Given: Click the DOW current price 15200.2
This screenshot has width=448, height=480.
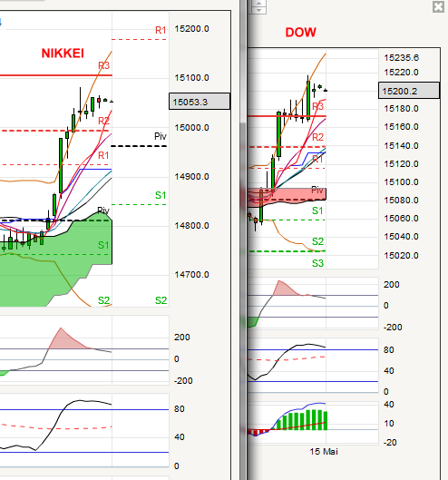Looking at the screenshot, I should click(409, 91).
